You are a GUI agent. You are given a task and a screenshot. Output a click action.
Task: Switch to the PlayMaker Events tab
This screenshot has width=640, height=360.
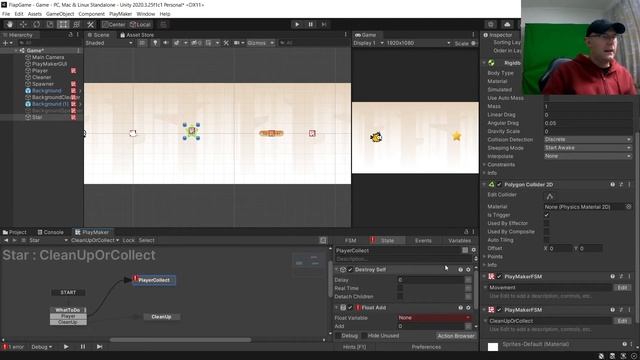click(423, 240)
